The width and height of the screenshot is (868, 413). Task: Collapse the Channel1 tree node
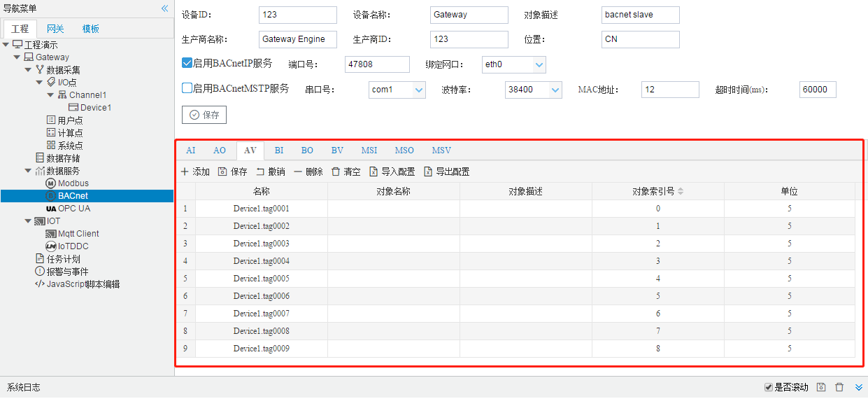pos(51,95)
